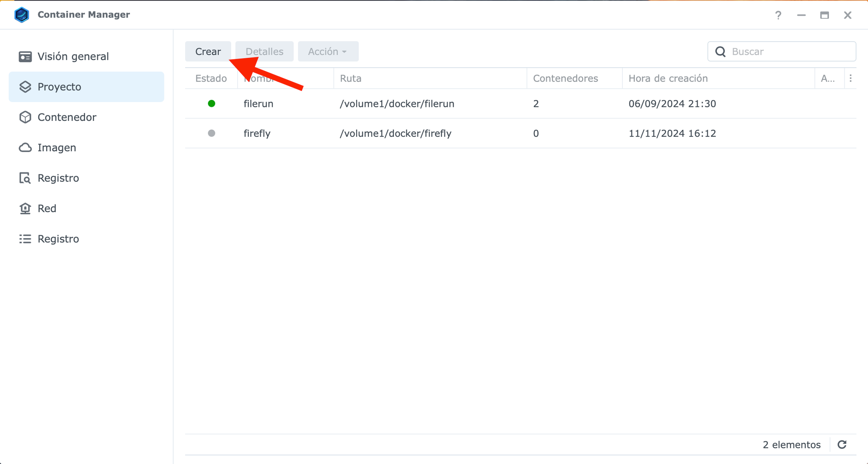
Task: Maximize the Container Manager window
Action: [824, 15]
